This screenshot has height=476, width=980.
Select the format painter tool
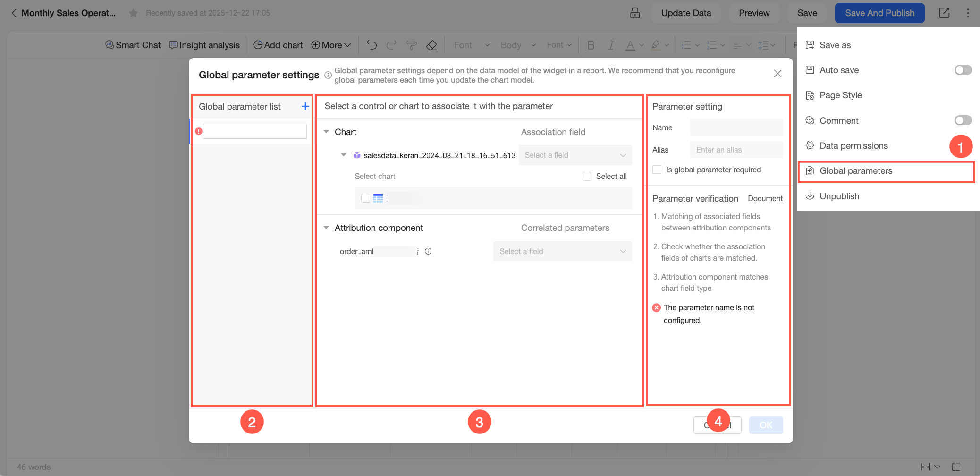tap(412, 45)
